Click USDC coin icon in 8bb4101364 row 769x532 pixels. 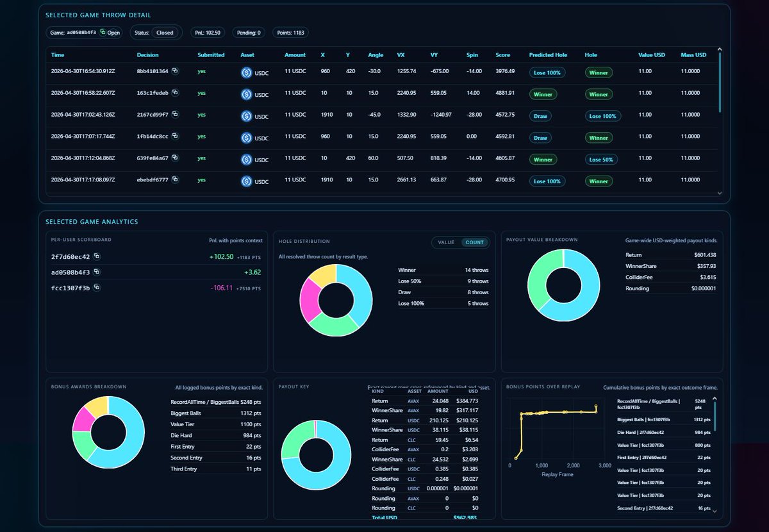(246, 73)
